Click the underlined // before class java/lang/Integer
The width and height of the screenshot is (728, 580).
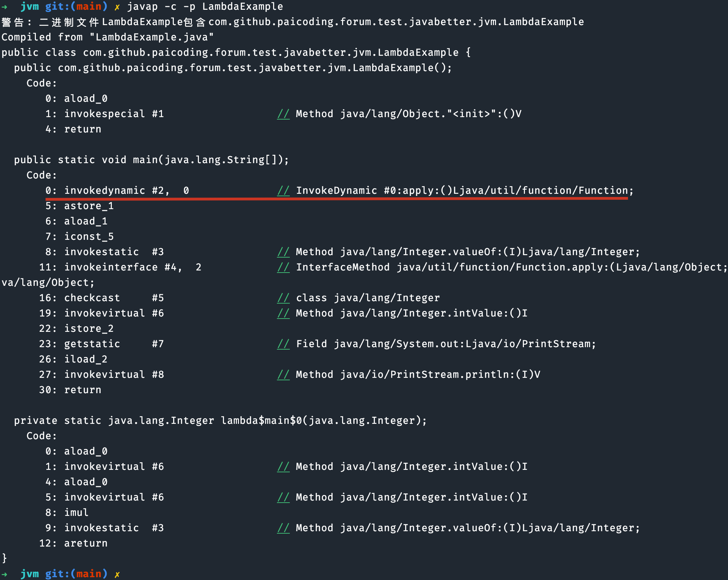tap(283, 298)
